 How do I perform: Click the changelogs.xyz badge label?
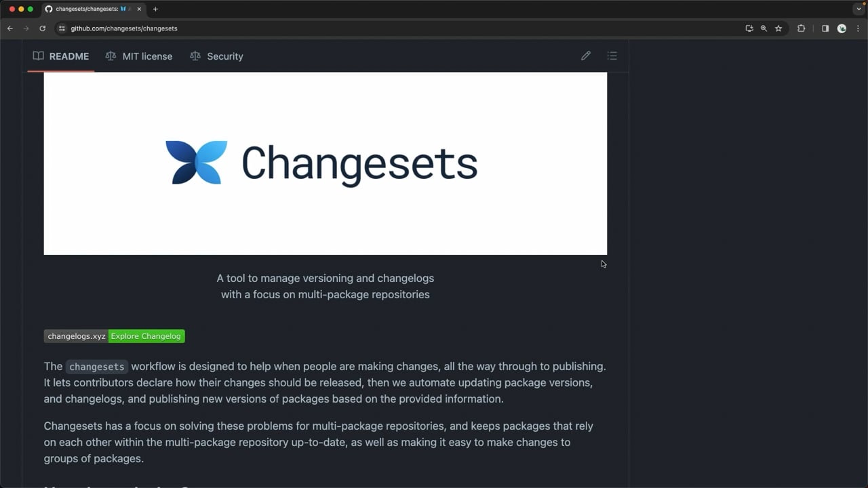click(x=76, y=336)
